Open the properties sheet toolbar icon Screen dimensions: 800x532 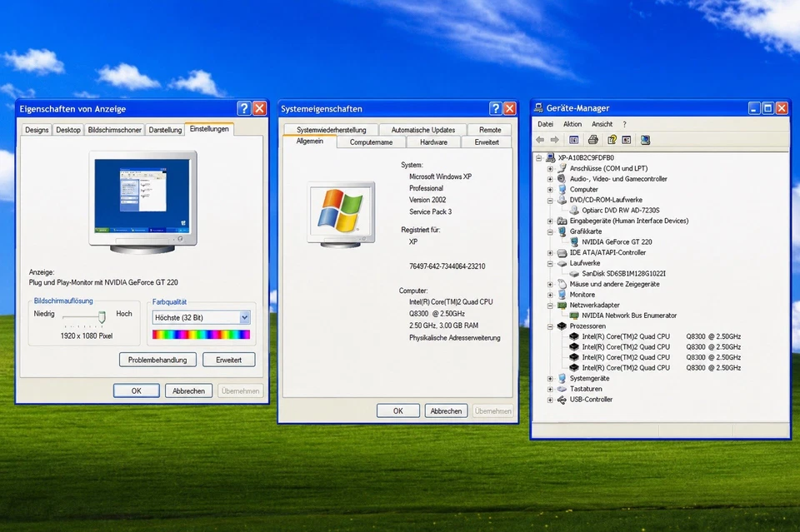pyautogui.click(x=627, y=140)
